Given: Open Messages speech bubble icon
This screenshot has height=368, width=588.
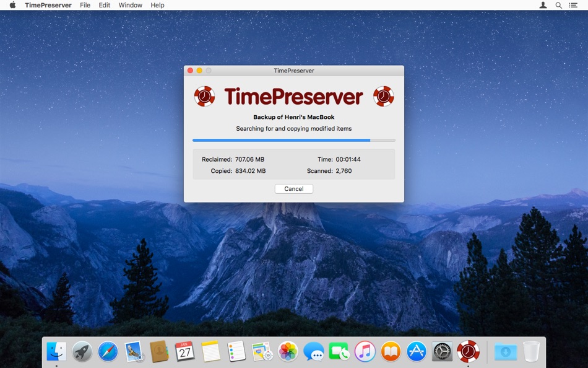Looking at the screenshot, I should pyautogui.click(x=314, y=352).
